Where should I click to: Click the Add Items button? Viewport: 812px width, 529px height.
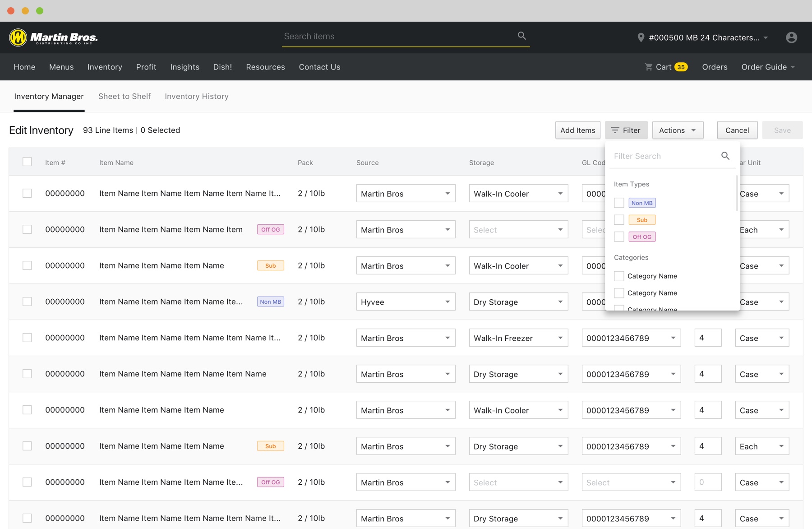pos(577,130)
